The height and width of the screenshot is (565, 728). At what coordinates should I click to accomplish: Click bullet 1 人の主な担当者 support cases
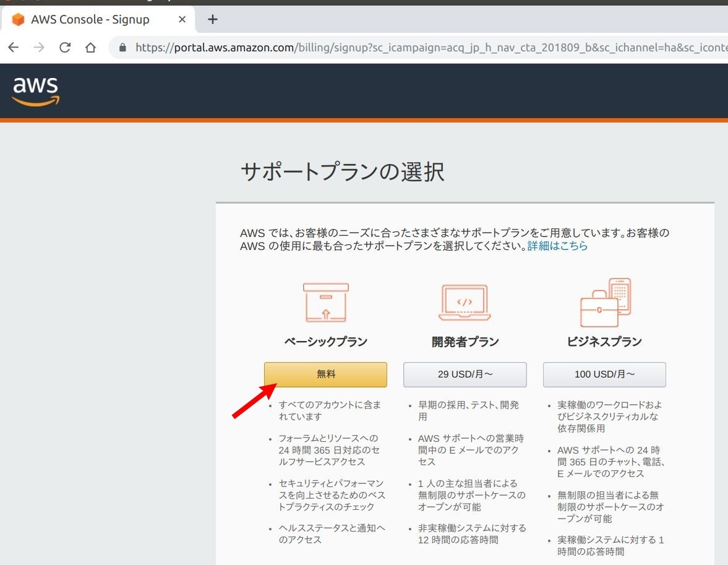pyautogui.click(x=472, y=495)
